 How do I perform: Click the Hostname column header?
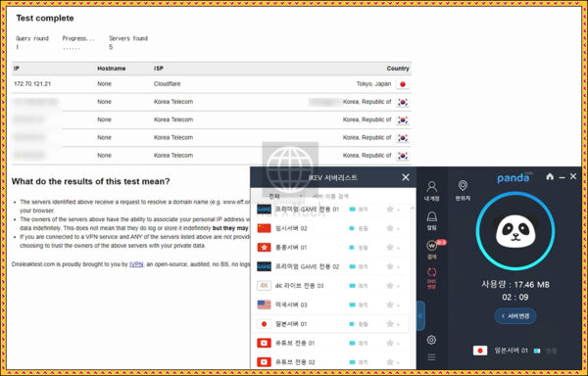coord(112,69)
